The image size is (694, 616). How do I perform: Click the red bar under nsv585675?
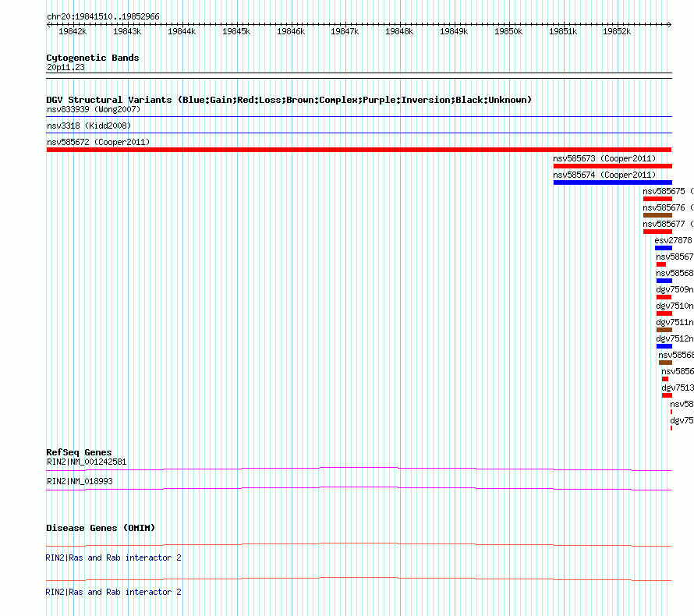point(657,199)
